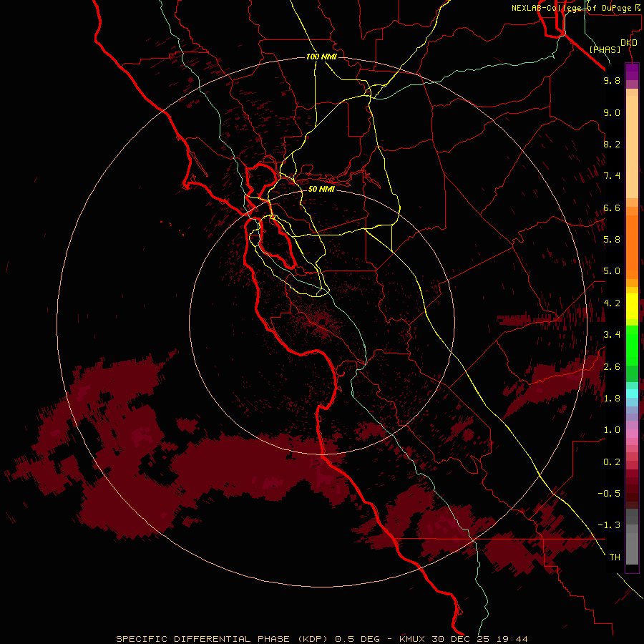Click the 'TH' threshold label on the scale
Image resolution: width=644 pixels, height=644 pixels.
pyautogui.click(x=615, y=557)
